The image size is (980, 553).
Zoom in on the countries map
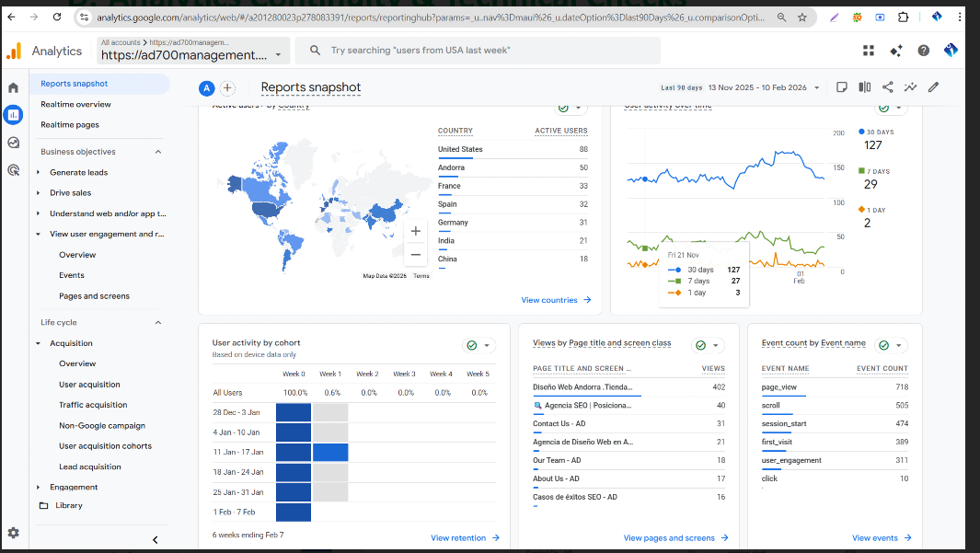(416, 231)
